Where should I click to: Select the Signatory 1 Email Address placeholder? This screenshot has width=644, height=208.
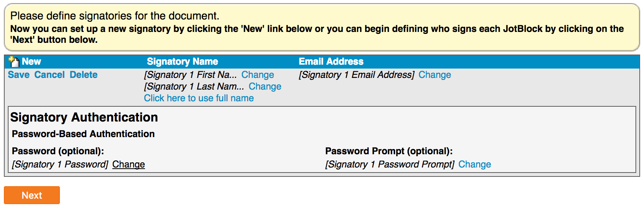click(x=356, y=75)
